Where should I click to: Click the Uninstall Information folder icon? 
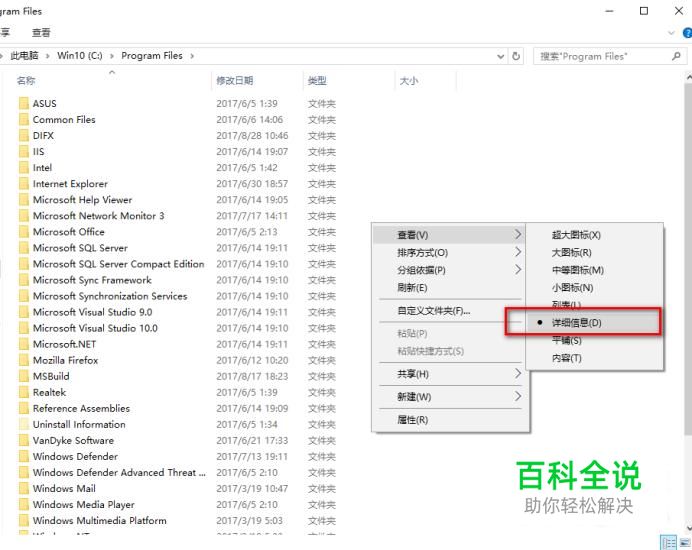click(x=24, y=424)
